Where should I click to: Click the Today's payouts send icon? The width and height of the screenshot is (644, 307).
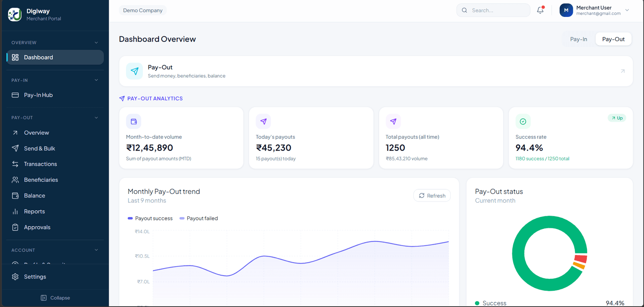(263, 121)
